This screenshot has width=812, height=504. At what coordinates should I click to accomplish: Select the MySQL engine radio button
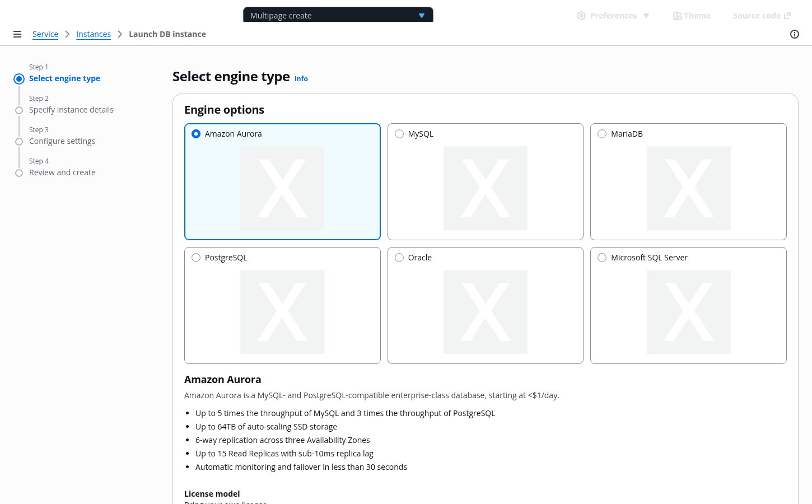(x=399, y=134)
